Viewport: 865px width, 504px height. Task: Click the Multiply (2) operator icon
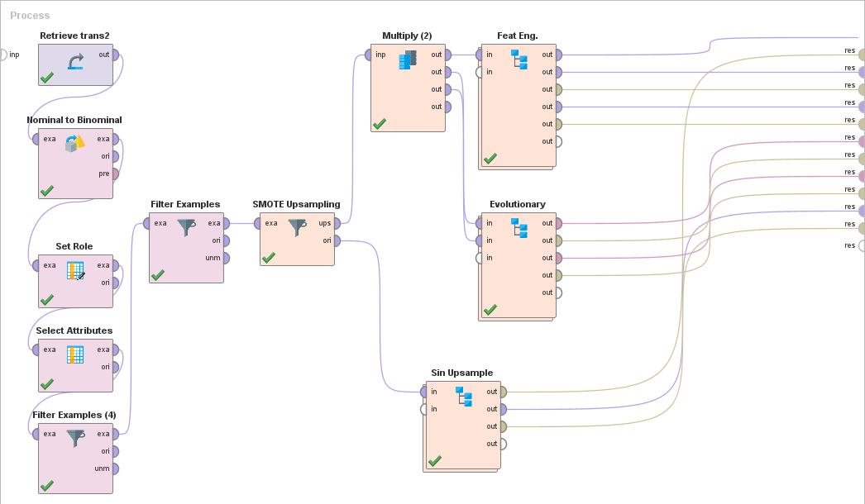(408, 59)
